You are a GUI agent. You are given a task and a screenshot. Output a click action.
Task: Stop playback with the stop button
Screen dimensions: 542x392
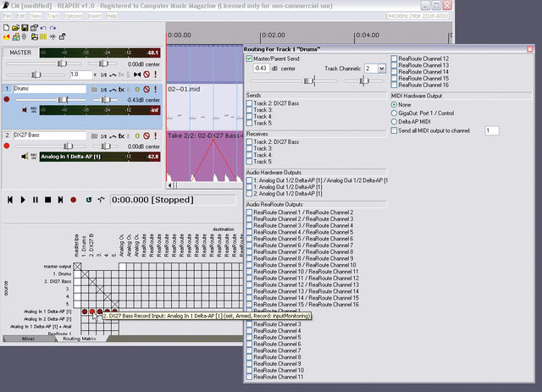(48, 200)
